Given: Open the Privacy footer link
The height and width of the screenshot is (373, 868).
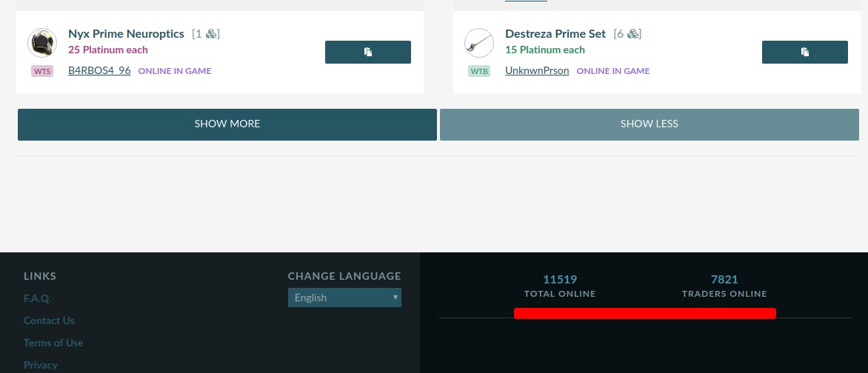Looking at the screenshot, I should click(x=41, y=365).
